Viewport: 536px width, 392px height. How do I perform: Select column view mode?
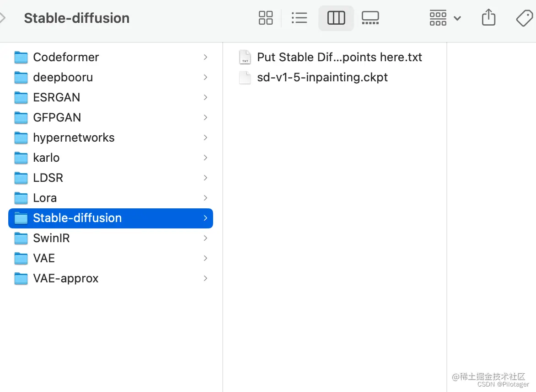point(336,18)
